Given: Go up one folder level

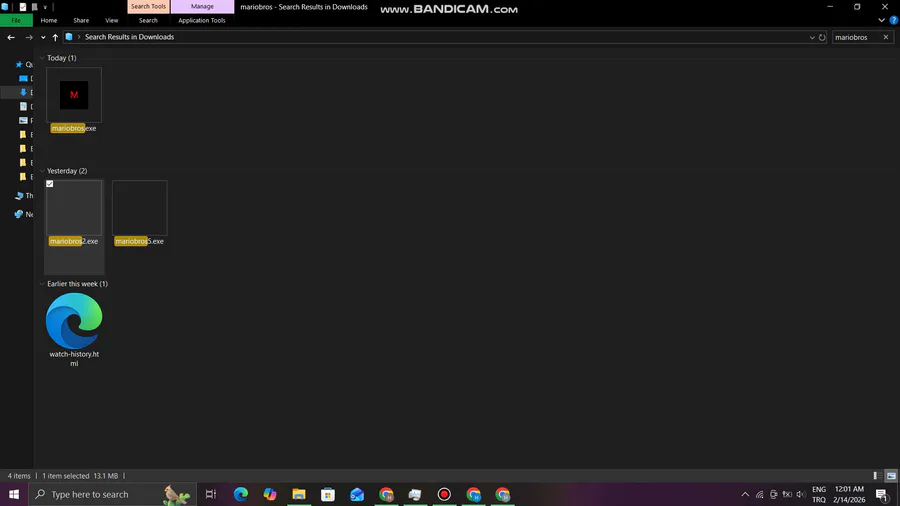Looking at the screenshot, I should pyautogui.click(x=55, y=37).
